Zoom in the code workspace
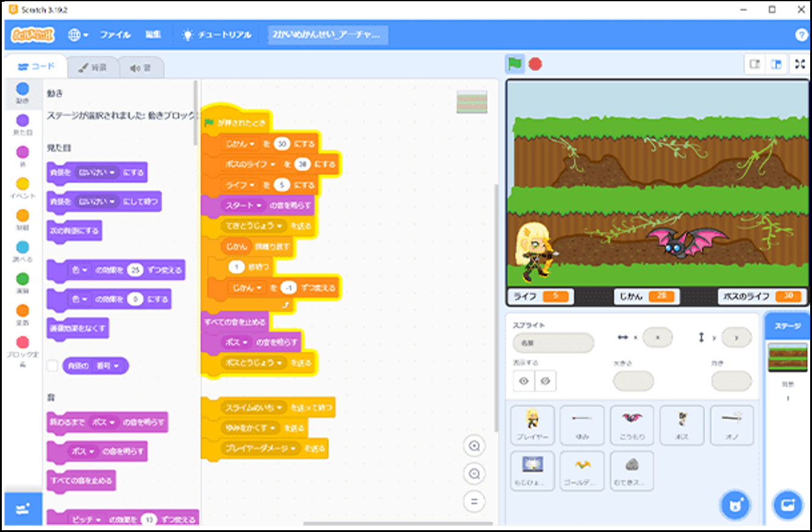The height and width of the screenshot is (532, 812). click(474, 446)
